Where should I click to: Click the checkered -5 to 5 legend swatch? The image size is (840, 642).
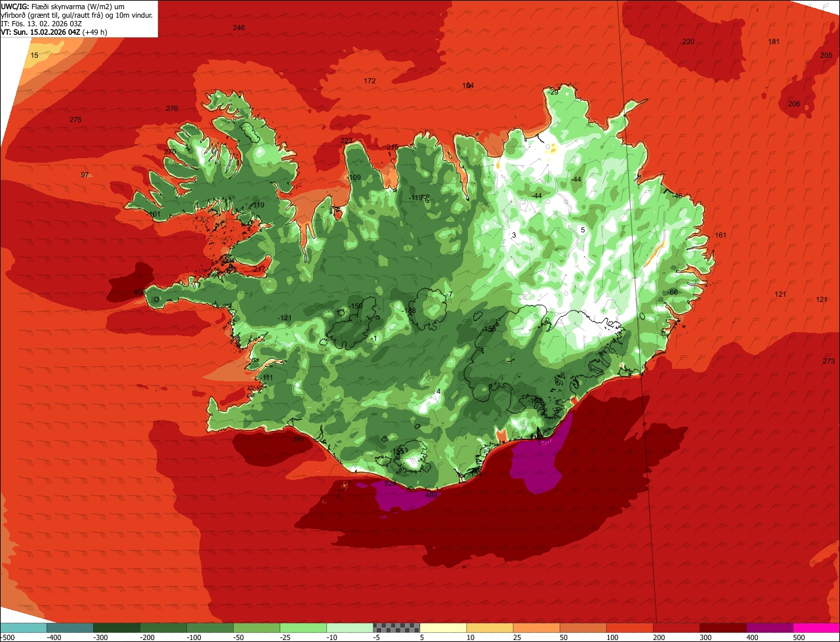point(396,628)
